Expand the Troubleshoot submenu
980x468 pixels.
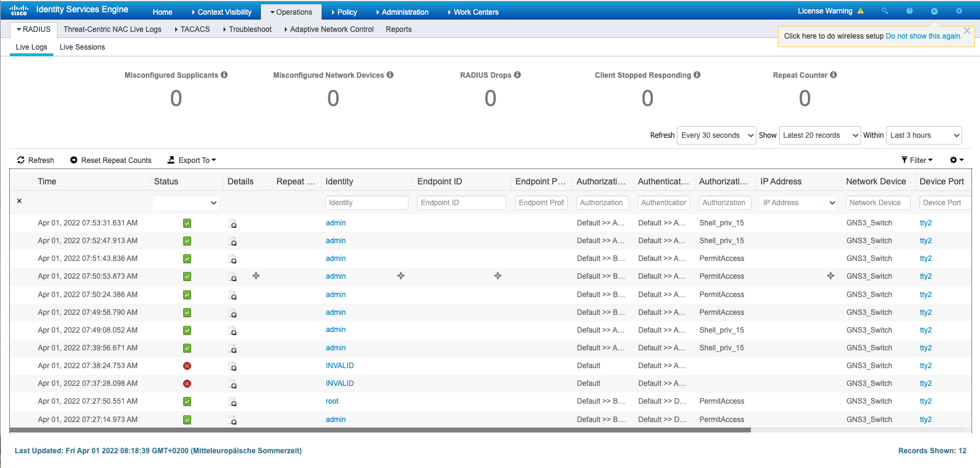(247, 29)
